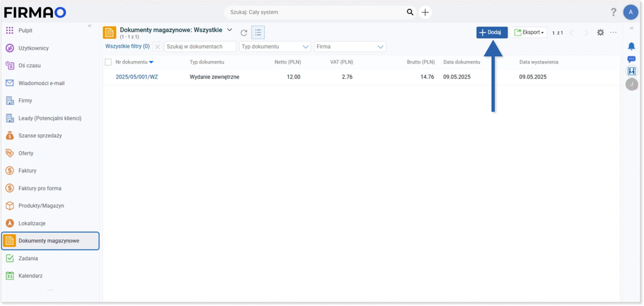Viewport: 644px width, 306px height.
Task: Click the global search magnifier icon
Action: pyautogui.click(x=410, y=12)
